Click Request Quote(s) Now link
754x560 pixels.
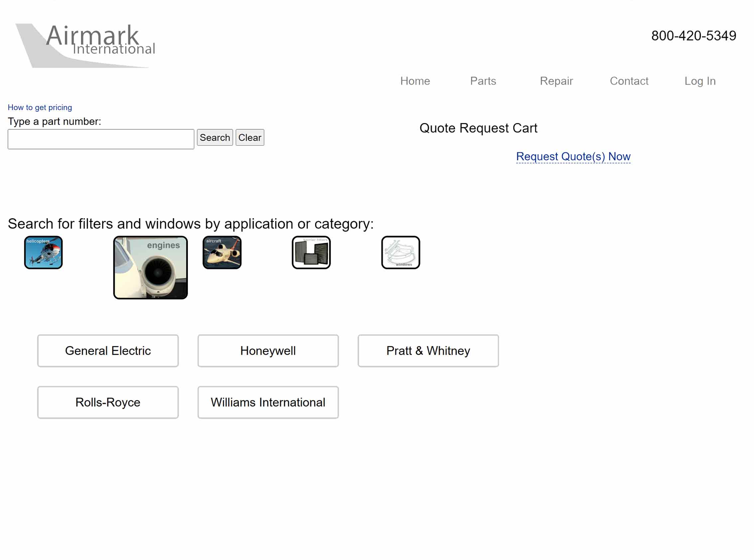[x=573, y=157]
